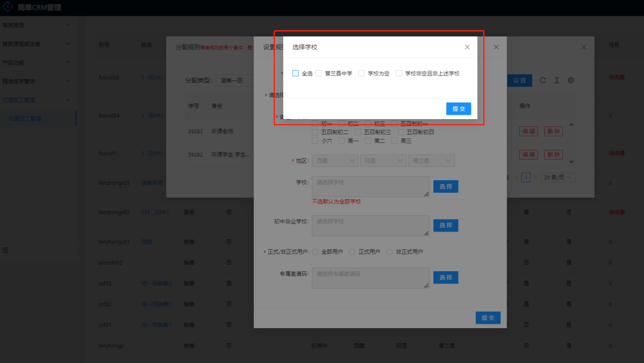
Task: Submit school selection with 提交 button
Action: 459,109
